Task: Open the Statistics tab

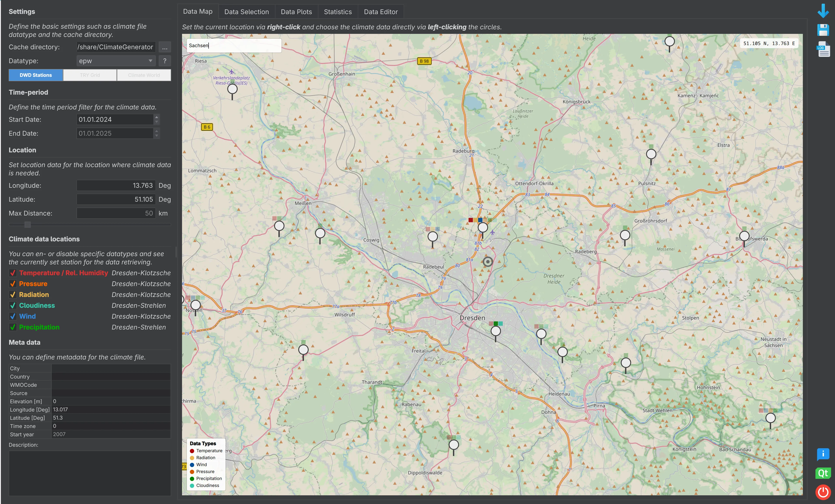Action: pyautogui.click(x=338, y=12)
